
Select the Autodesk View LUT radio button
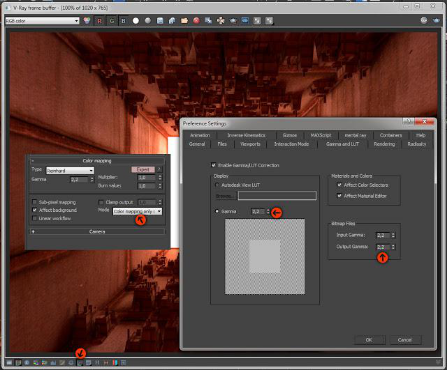tap(217, 185)
